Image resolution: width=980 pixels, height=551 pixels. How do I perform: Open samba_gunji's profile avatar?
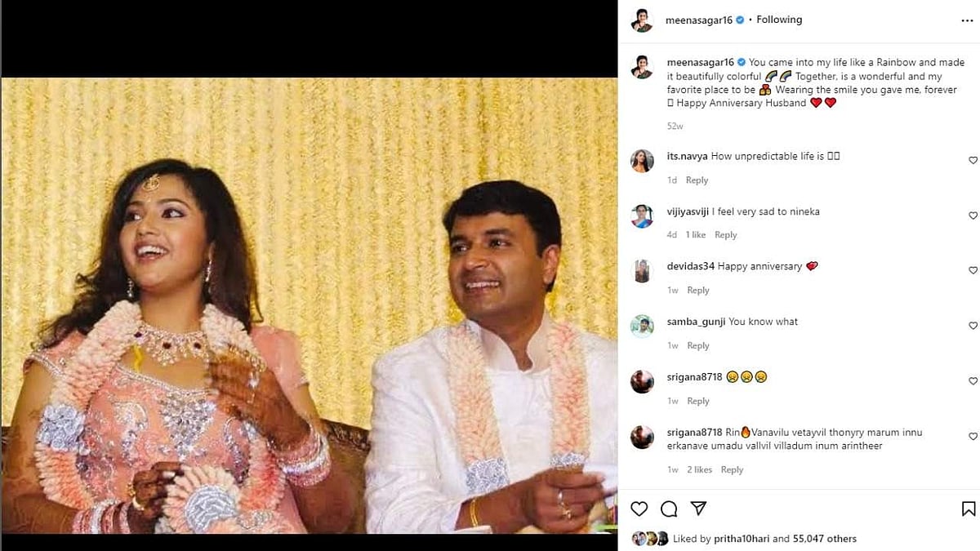[x=643, y=327]
